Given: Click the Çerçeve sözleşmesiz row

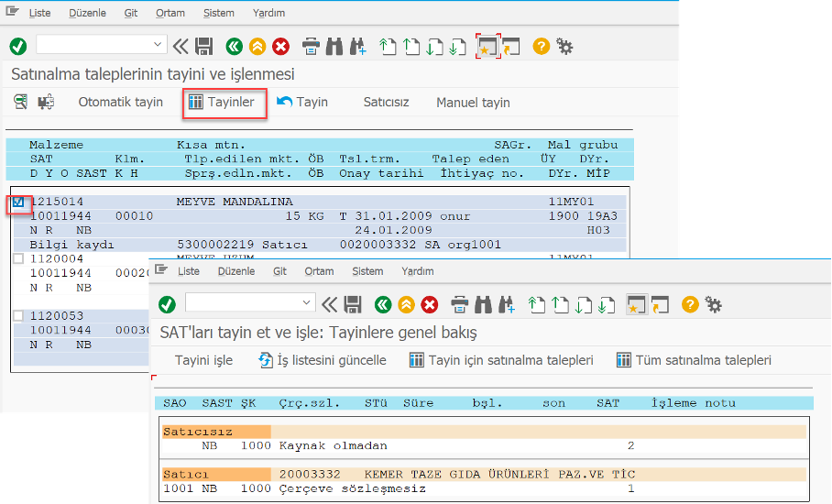Looking at the screenshot, I should [x=484, y=488].
